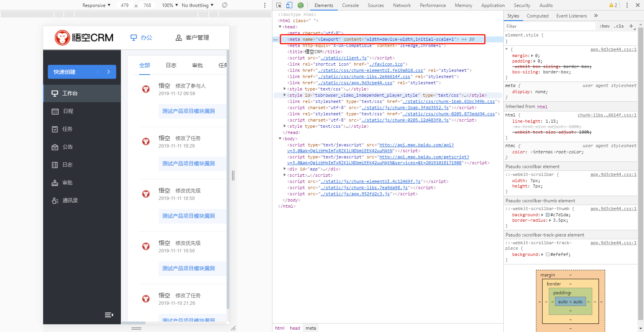Toggle the .cls element classes panel
The image size is (644, 332).
[x=619, y=26]
